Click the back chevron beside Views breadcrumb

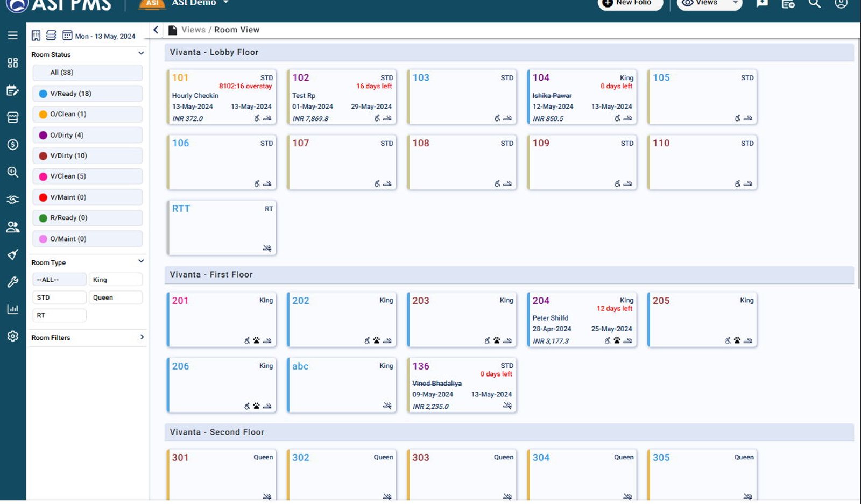[156, 30]
